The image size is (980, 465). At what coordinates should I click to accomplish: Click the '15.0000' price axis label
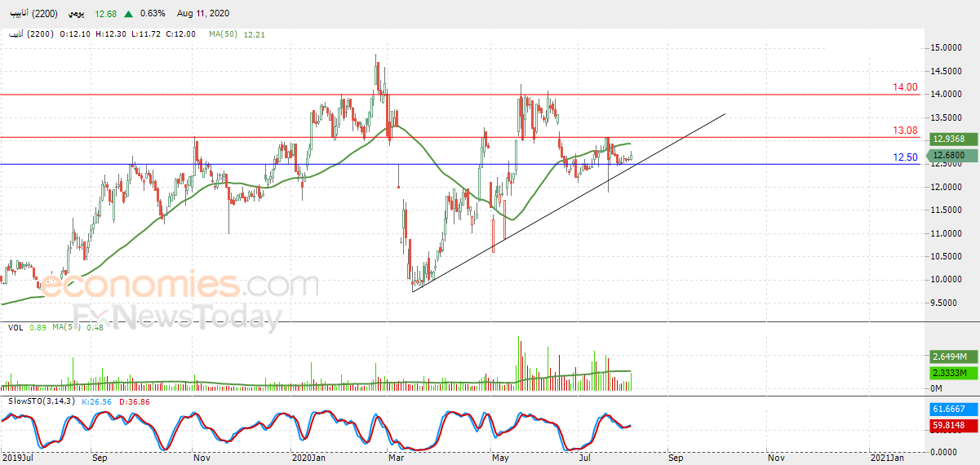point(948,48)
